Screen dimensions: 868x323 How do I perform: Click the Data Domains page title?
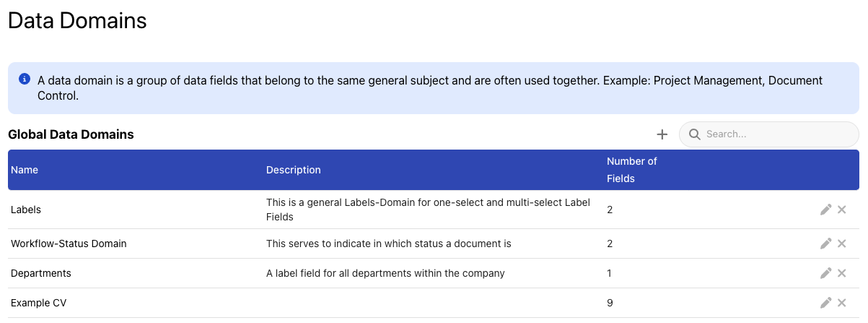tap(77, 20)
